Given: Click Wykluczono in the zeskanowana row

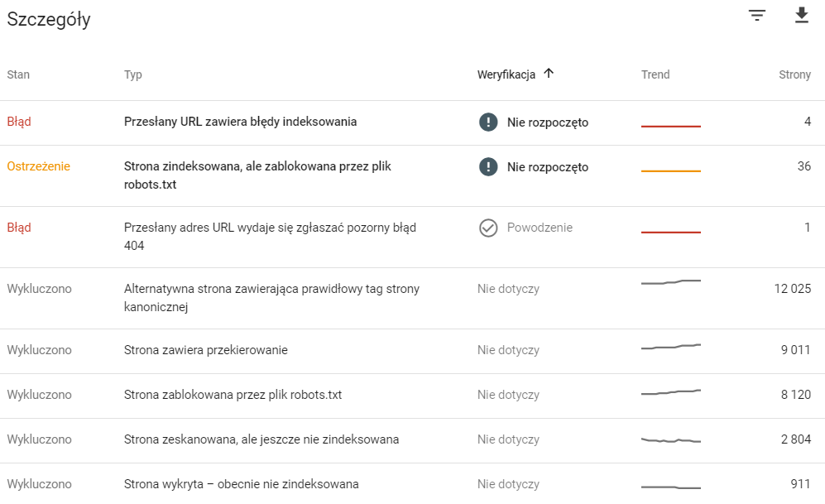Looking at the screenshot, I should click(40, 439).
